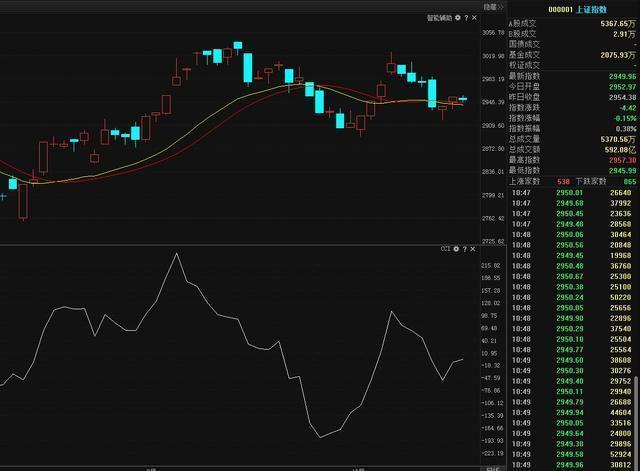
Task: Close the CCI indicator panel
Action: pos(473,248)
